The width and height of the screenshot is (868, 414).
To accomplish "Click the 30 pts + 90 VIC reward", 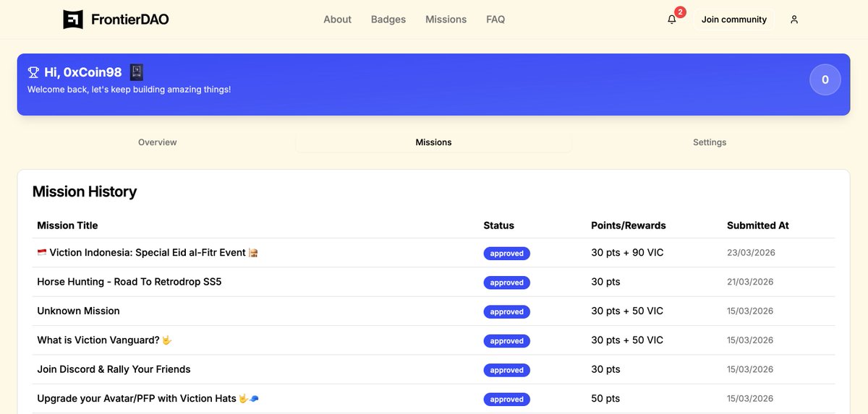I will click(627, 253).
